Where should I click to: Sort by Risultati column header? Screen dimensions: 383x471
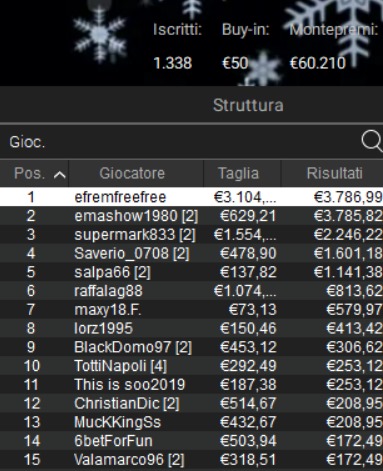[332, 173]
